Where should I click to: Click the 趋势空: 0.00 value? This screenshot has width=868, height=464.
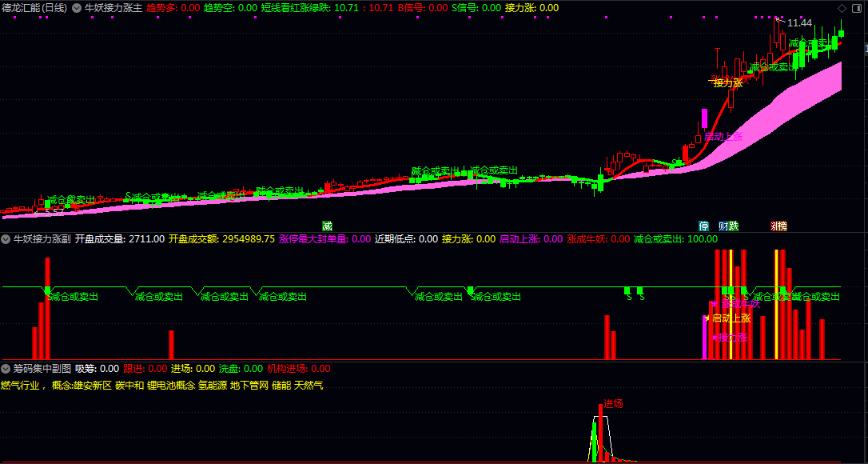(230, 8)
